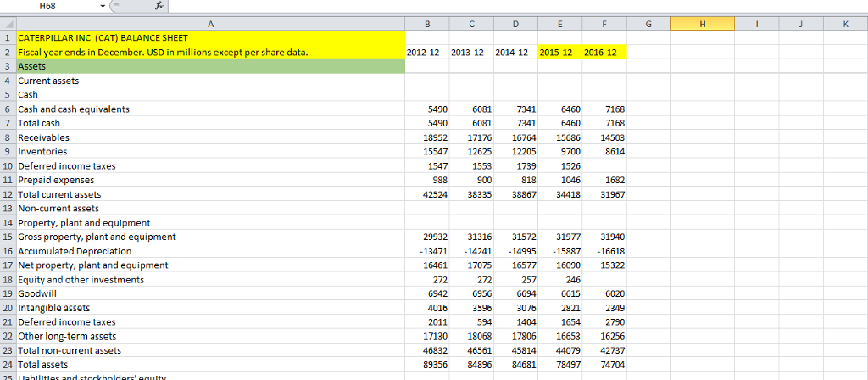Click the 'Cash and cash equivalents' label
868x380 pixels.
pos(74,109)
